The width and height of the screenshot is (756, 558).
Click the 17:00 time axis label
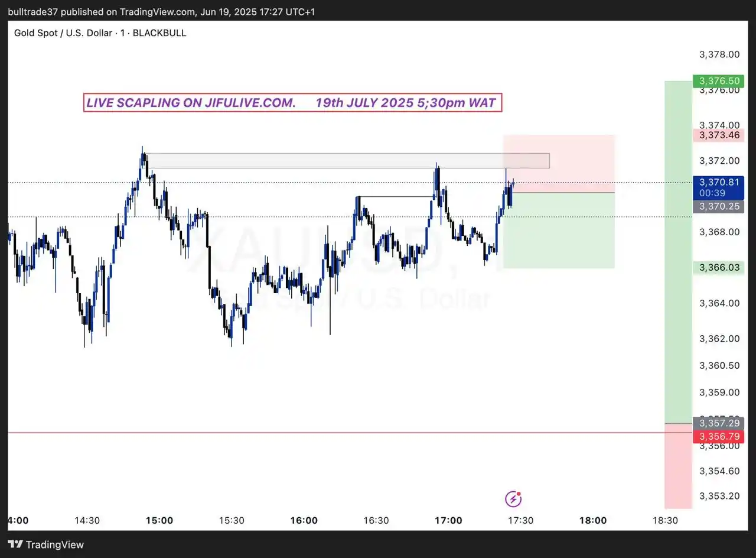pyautogui.click(x=448, y=521)
